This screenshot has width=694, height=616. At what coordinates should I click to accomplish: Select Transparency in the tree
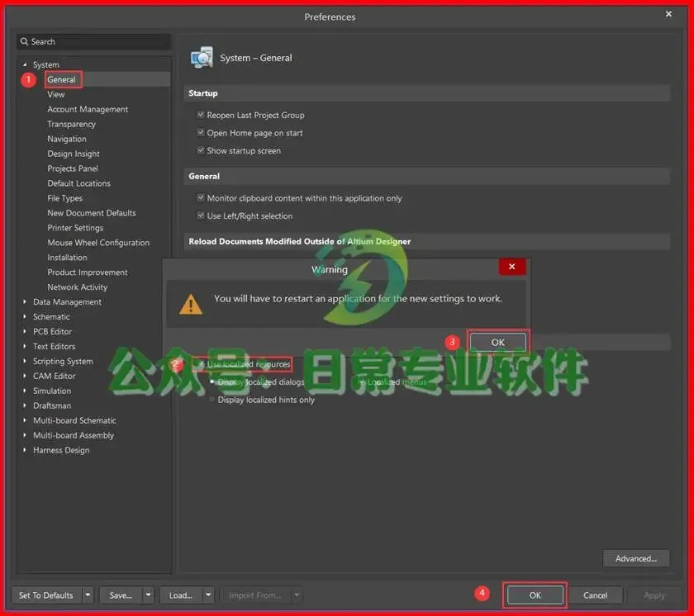click(x=71, y=124)
